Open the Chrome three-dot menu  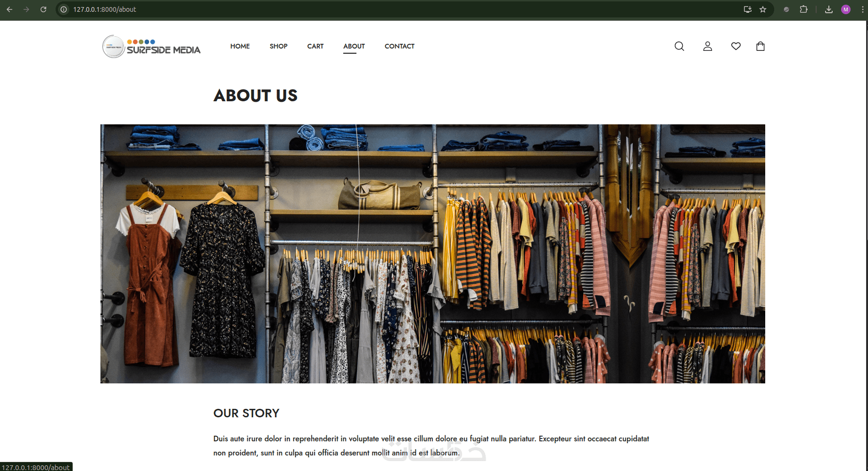pos(862,9)
